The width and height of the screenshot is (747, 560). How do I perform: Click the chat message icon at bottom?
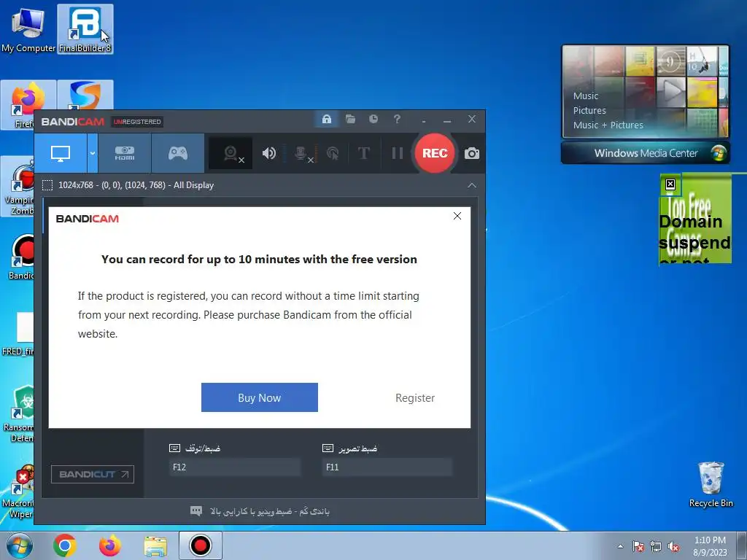196,511
